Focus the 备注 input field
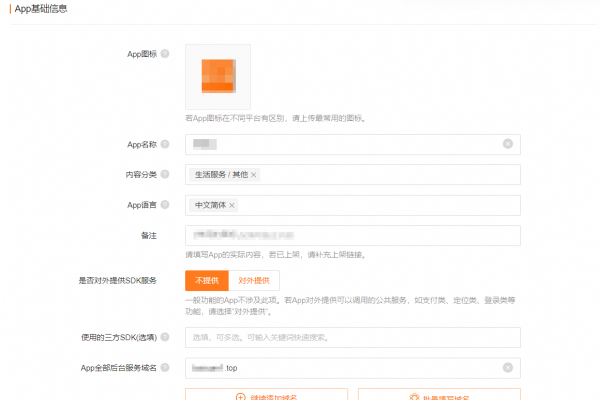 353,235
